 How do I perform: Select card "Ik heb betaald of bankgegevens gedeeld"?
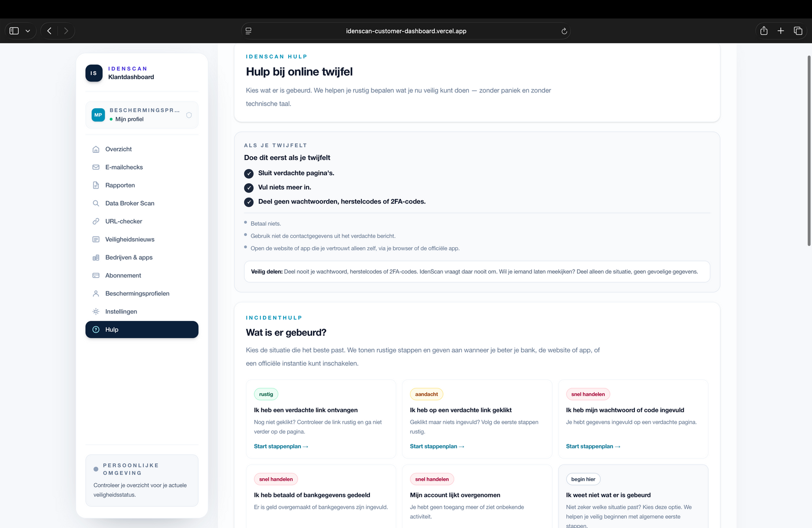(x=321, y=497)
